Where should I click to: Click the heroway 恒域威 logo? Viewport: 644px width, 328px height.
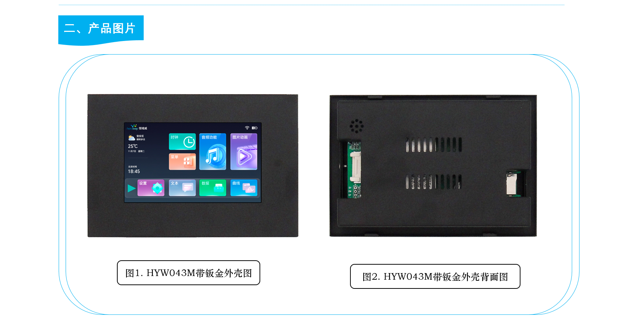pyautogui.click(x=137, y=127)
